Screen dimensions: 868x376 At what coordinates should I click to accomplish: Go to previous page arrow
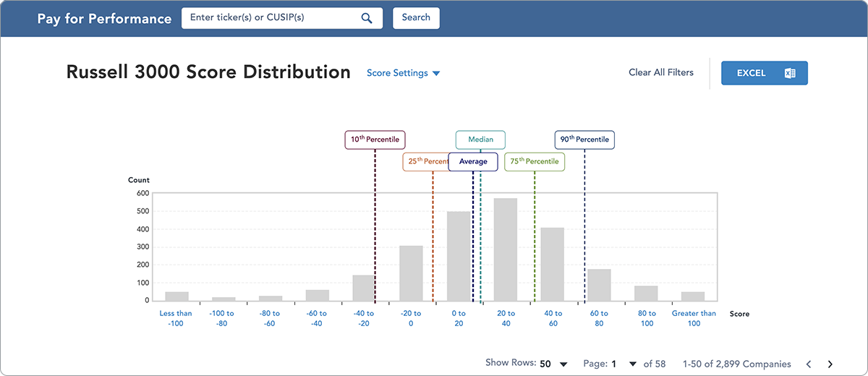[809, 364]
